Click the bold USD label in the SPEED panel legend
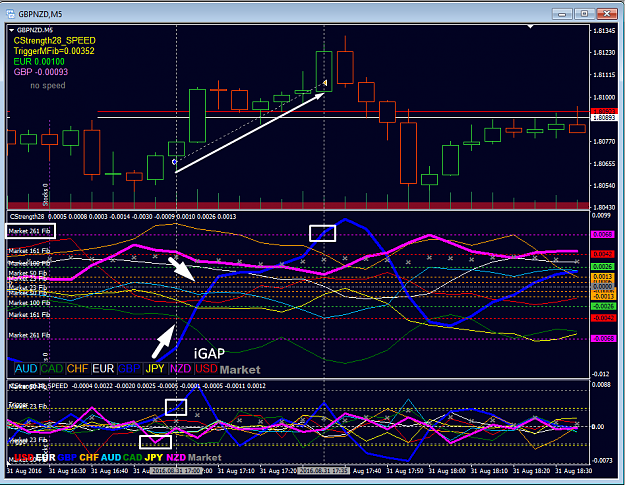Image resolution: width=625 pixels, height=485 pixels. pos(24,458)
